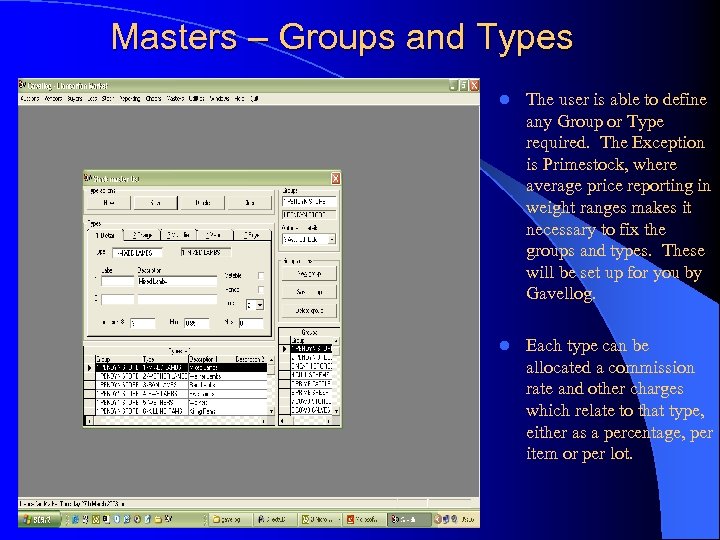Switch to the tab numbered 4
The image size is (720, 540).
215,235
